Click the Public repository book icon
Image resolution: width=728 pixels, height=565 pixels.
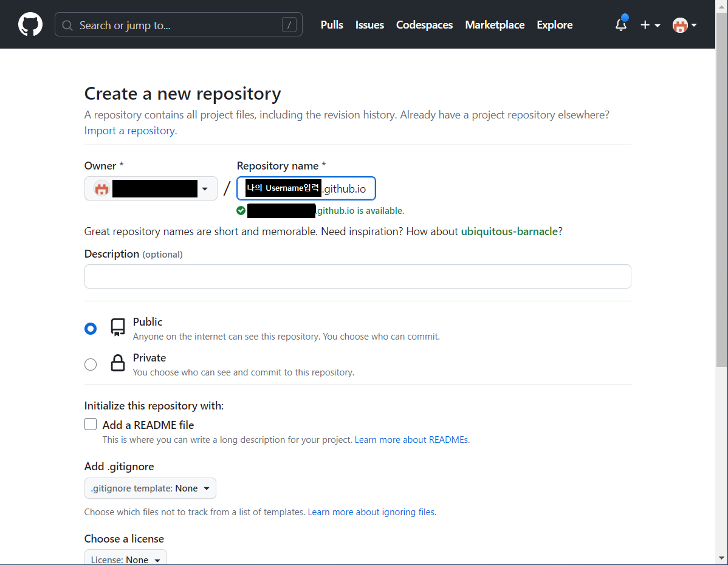pos(118,327)
